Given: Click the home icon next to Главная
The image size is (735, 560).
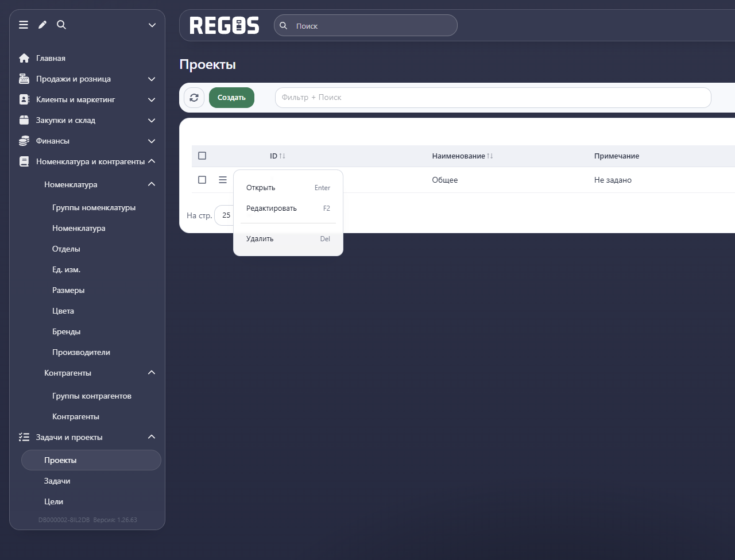Looking at the screenshot, I should point(24,58).
